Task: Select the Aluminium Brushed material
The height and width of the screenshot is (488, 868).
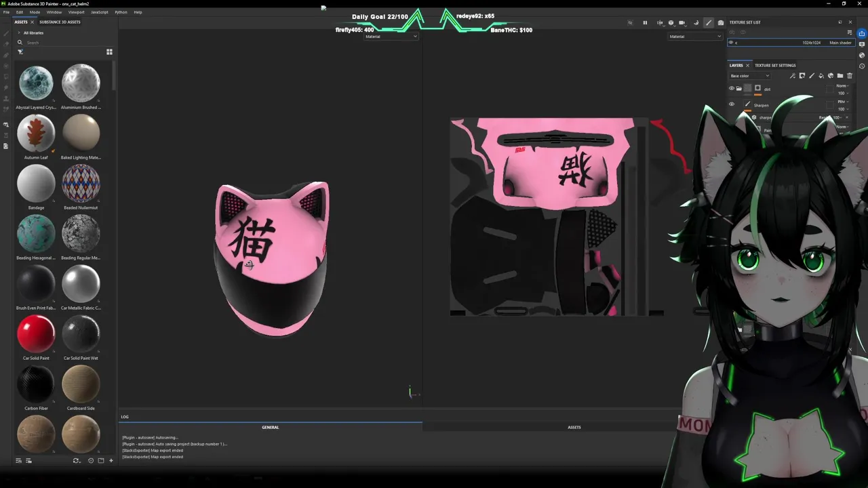Action: tap(81, 83)
